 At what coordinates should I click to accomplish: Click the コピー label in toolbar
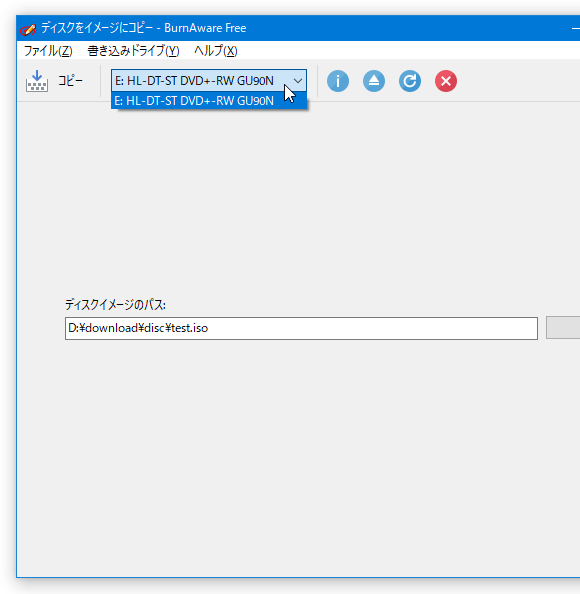point(70,81)
